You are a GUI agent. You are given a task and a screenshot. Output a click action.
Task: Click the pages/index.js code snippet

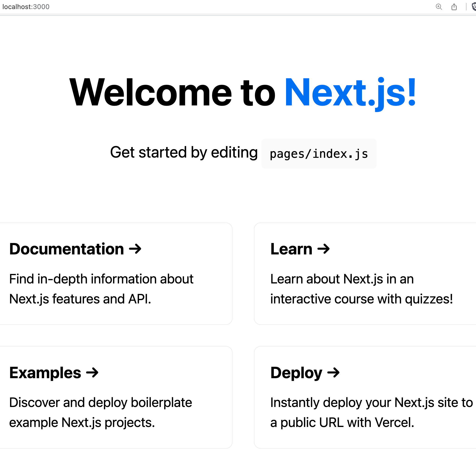(319, 154)
